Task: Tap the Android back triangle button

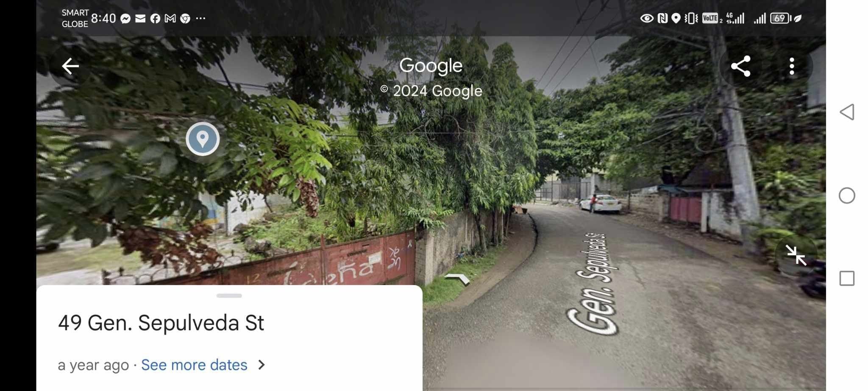Action: [x=846, y=112]
